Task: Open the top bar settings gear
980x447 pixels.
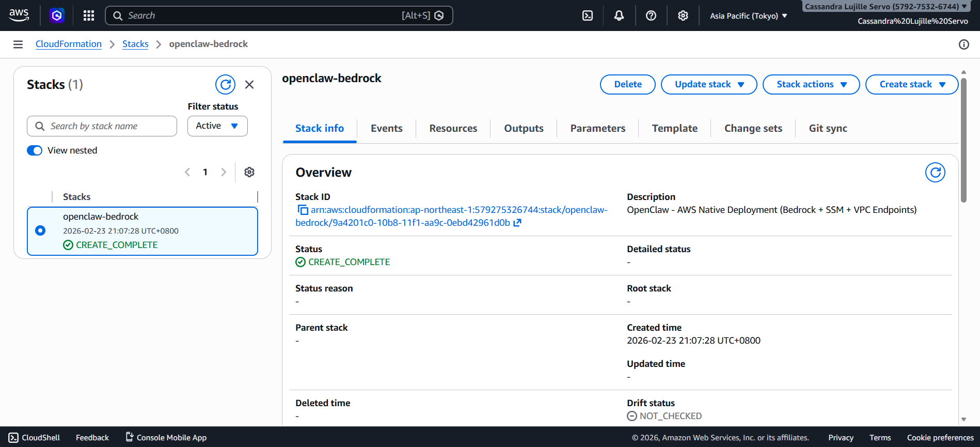Action: (x=683, y=16)
